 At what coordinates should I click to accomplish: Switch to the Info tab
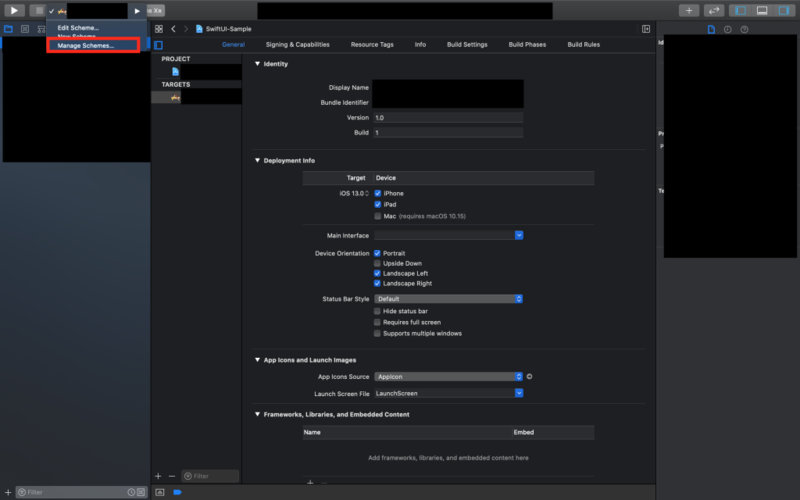tap(420, 44)
